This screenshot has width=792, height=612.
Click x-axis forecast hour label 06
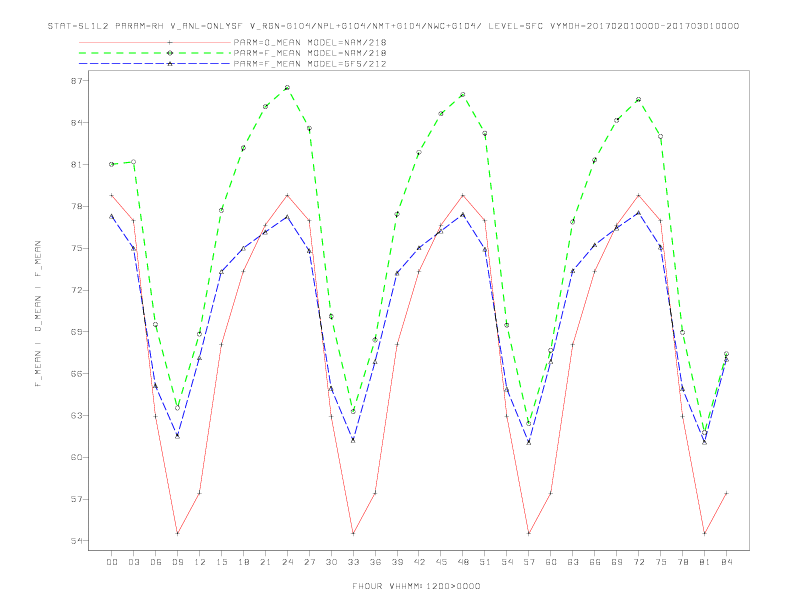click(x=156, y=562)
